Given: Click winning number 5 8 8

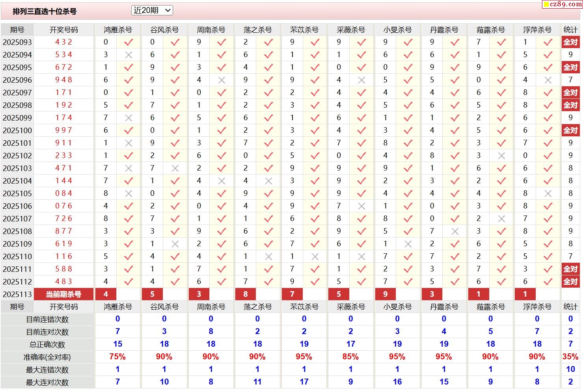Looking at the screenshot, I should [x=64, y=269].
